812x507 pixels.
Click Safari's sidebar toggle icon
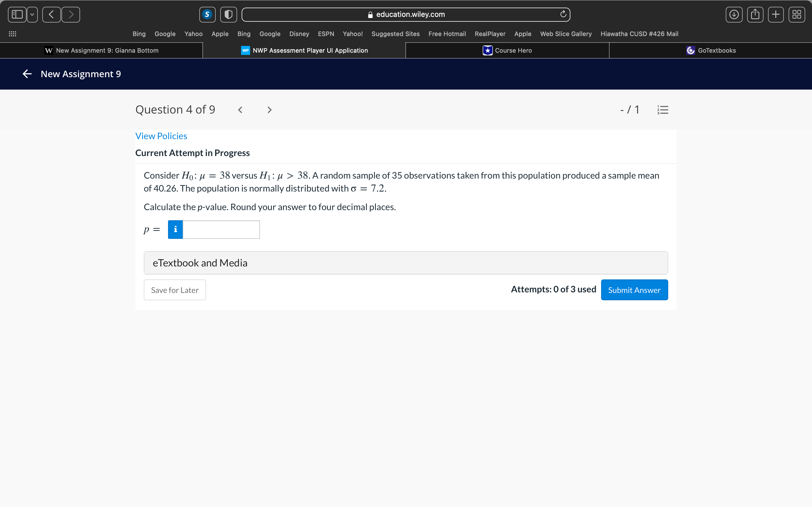[17, 14]
